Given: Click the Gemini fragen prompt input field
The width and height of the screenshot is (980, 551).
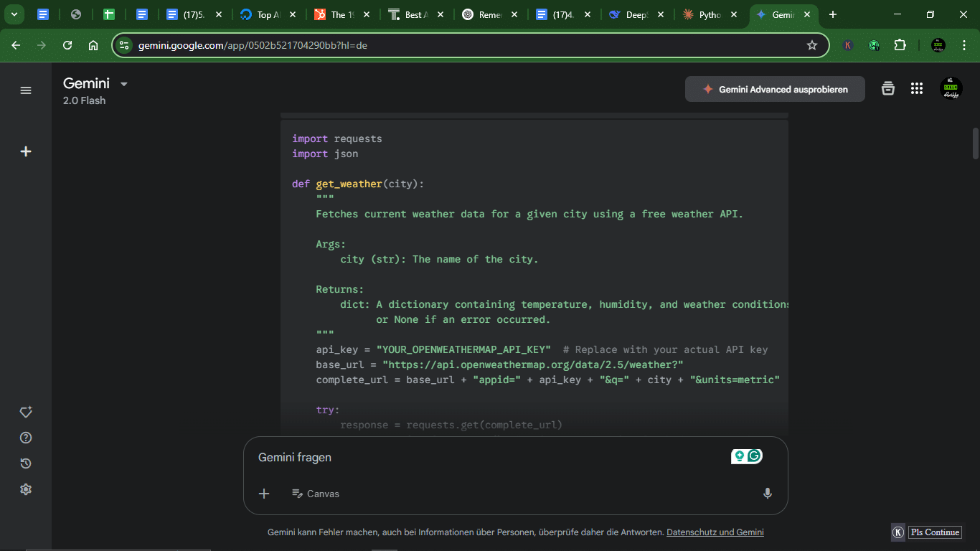Looking at the screenshot, I should pyautogui.click(x=488, y=457).
